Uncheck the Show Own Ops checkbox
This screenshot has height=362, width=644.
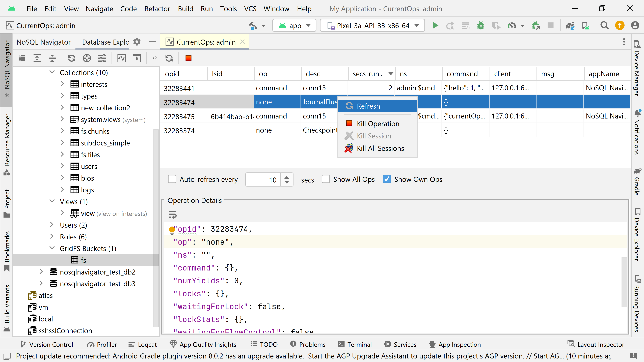tap(387, 179)
